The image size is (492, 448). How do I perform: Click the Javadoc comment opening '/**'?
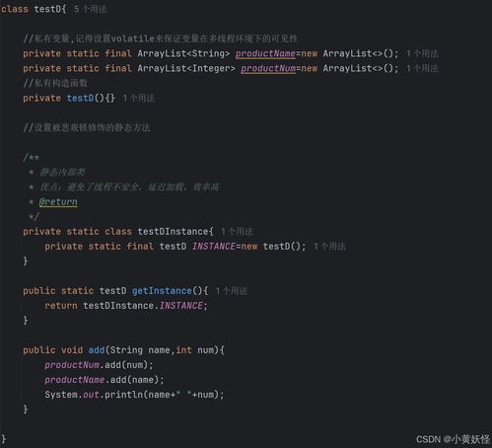32,157
